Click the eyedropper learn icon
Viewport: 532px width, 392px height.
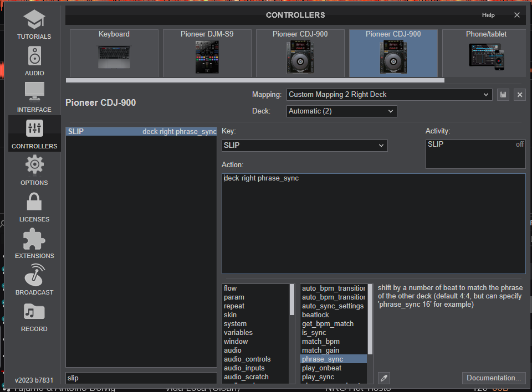pyautogui.click(x=384, y=378)
